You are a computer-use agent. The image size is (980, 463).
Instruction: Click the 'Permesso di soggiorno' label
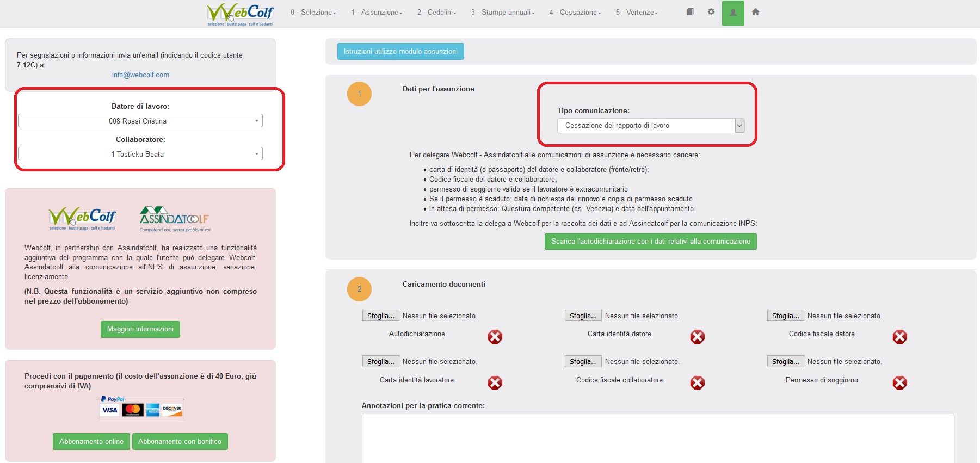pos(822,380)
